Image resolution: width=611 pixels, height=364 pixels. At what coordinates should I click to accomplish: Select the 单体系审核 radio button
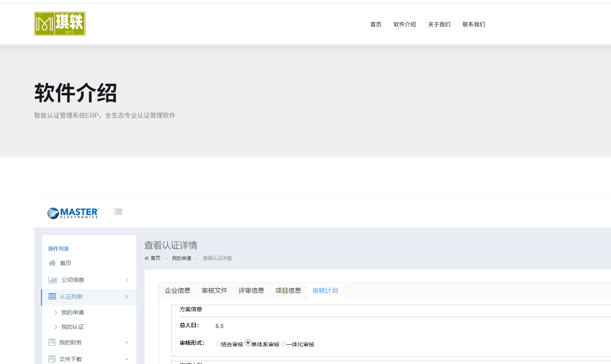point(248,343)
